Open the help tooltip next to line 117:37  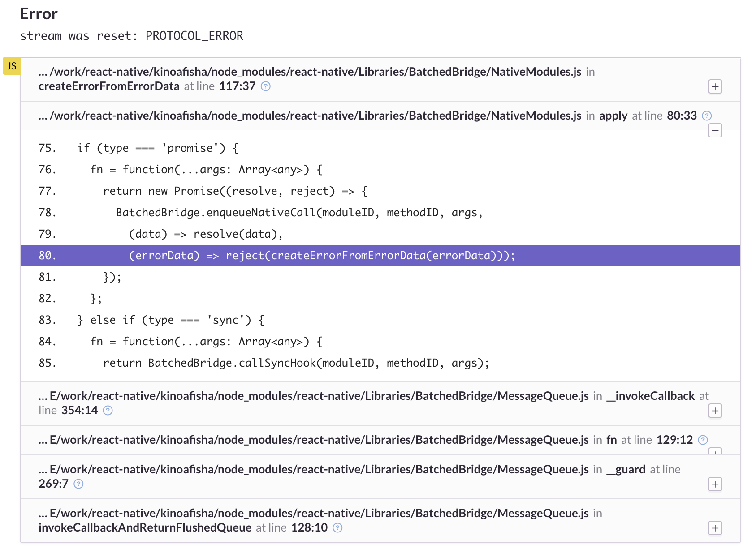click(265, 86)
